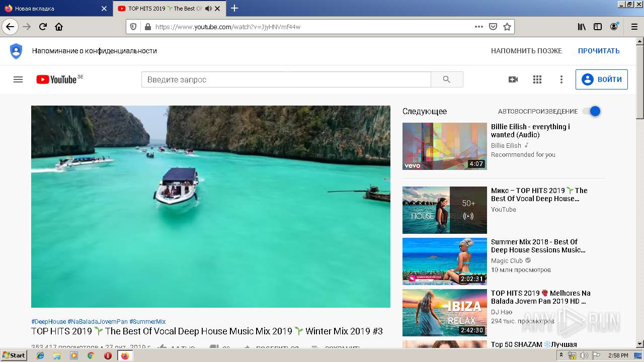644x362 pixels.
Task: Open YouTube settings three-dot menu
Action: (x=561, y=79)
